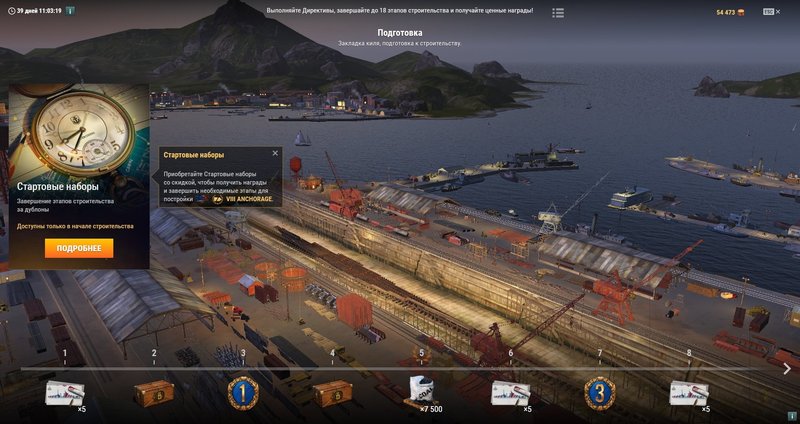Select stage 8 flags reward

[x=689, y=393]
